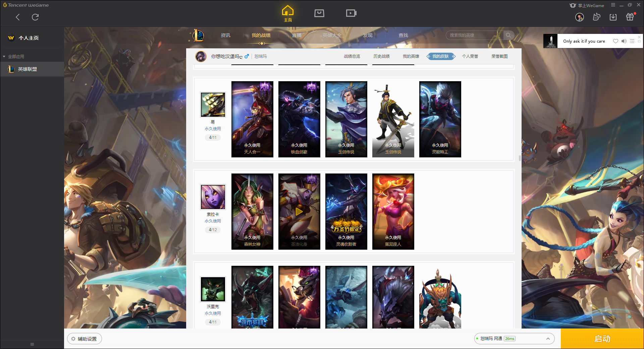
Task: Click the 恕瑞玛 server label
Action: (x=261, y=56)
